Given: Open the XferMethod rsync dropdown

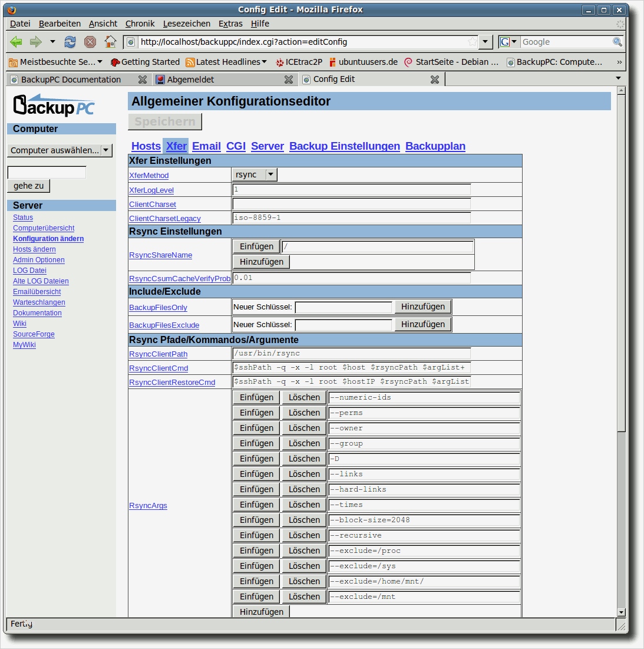Looking at the screenshot, I should 255,174.
